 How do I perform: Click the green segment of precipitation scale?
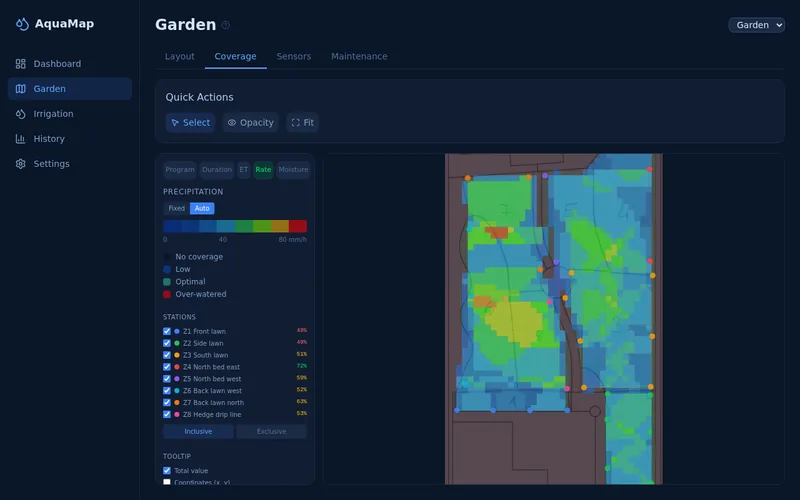[244, 227]
